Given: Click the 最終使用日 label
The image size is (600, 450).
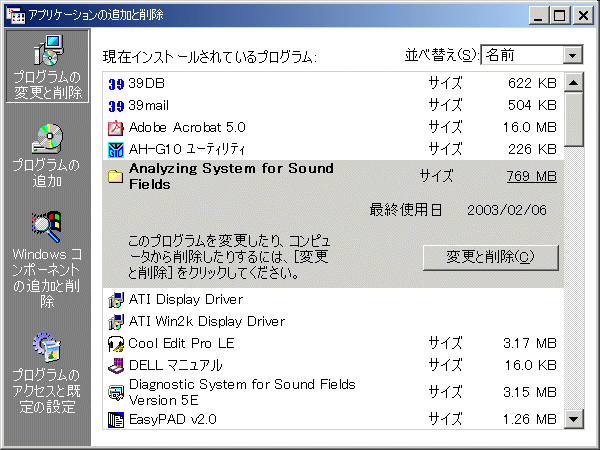Looking at the screenshot, I should [406, 210].
